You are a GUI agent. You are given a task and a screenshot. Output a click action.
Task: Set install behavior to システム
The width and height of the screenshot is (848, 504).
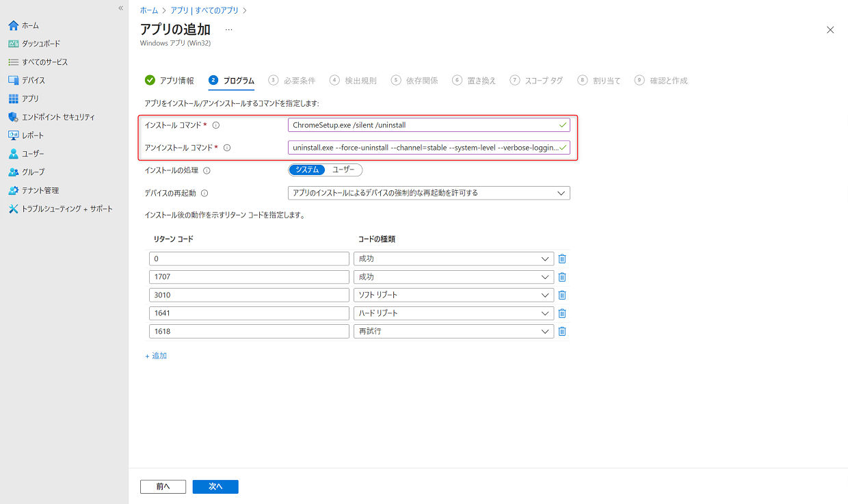(x=307, y=170)
